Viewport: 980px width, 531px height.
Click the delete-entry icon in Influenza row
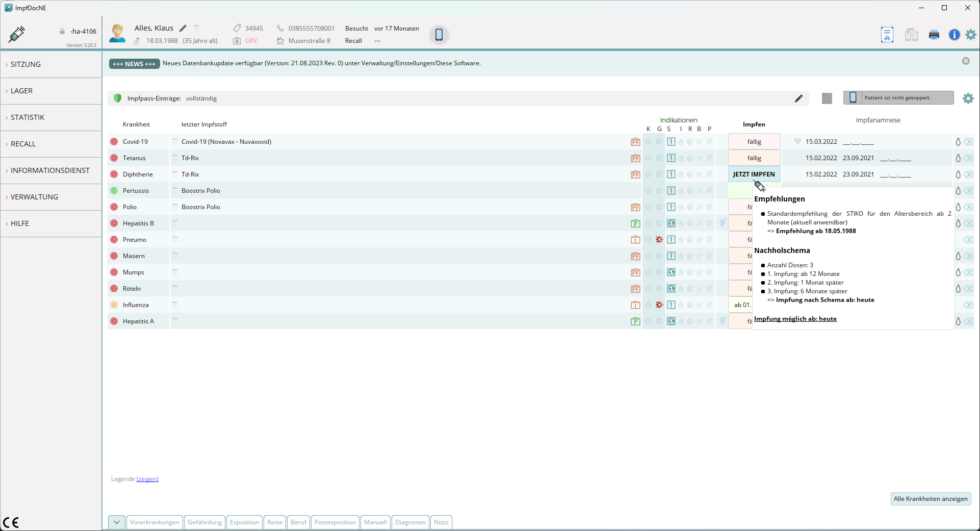click(x=968, y=305)
